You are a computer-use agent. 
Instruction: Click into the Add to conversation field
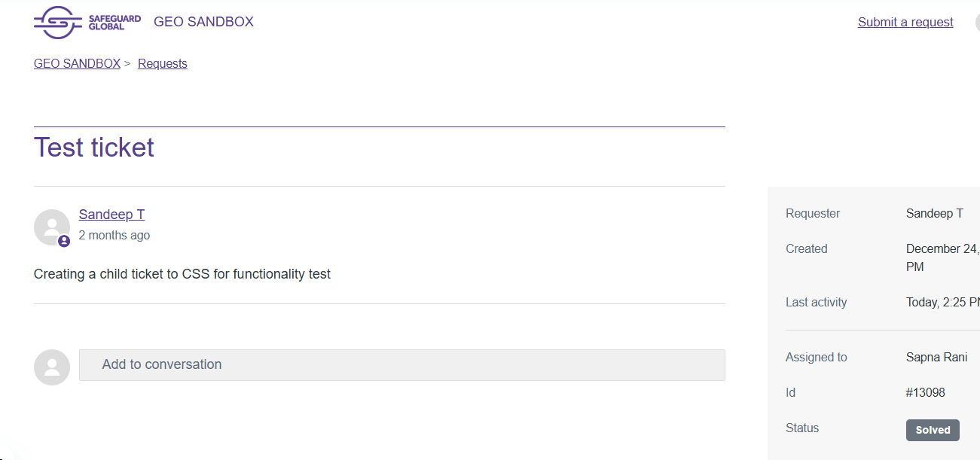pos(401,364)
